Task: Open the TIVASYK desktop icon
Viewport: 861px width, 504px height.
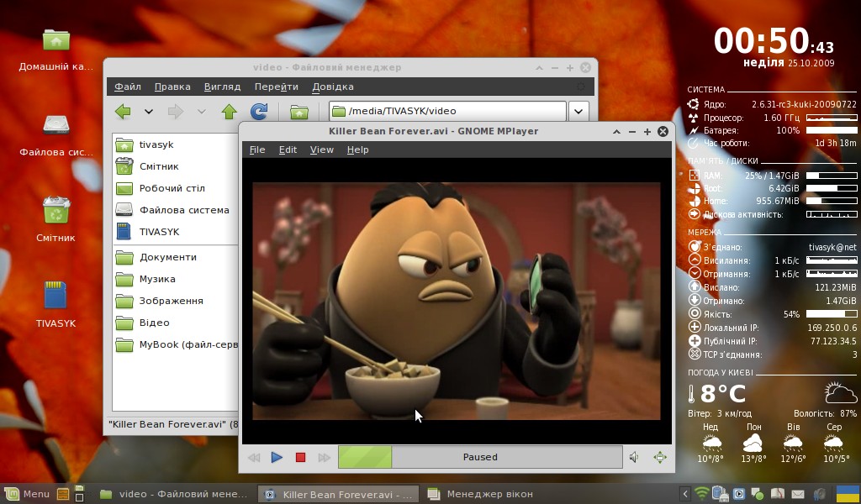Action: (x=56, y=305)
